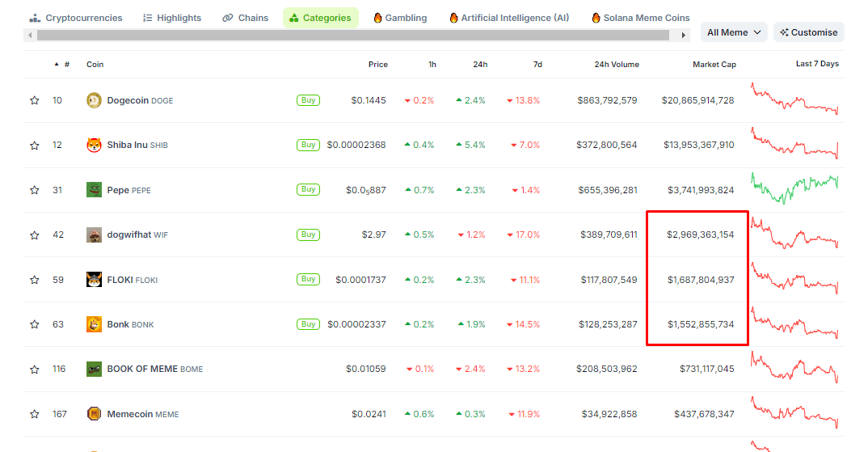Screen dimensions: 868x452
Task: Open Dogecoin 7-day sparkline chart
Action: click(794, 99)
